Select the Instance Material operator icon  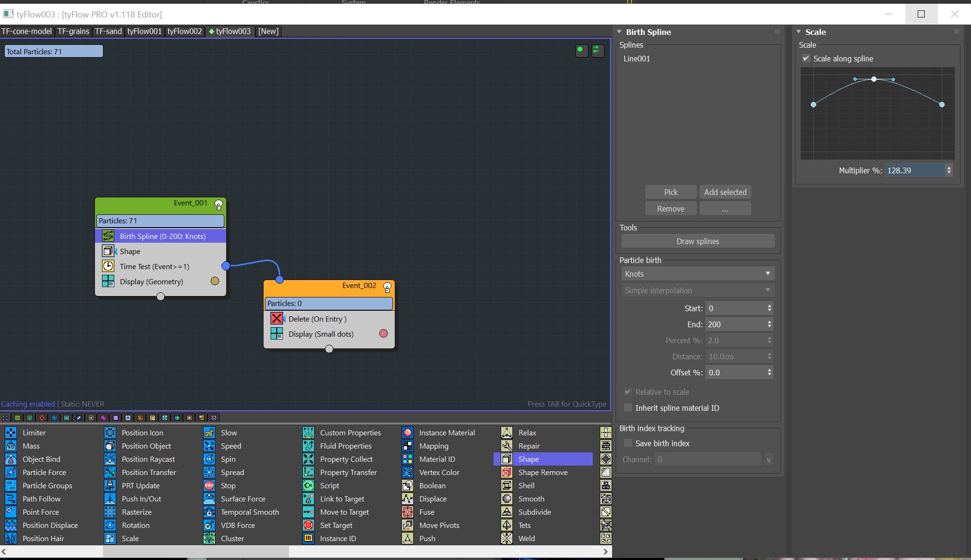coord(408,433)
